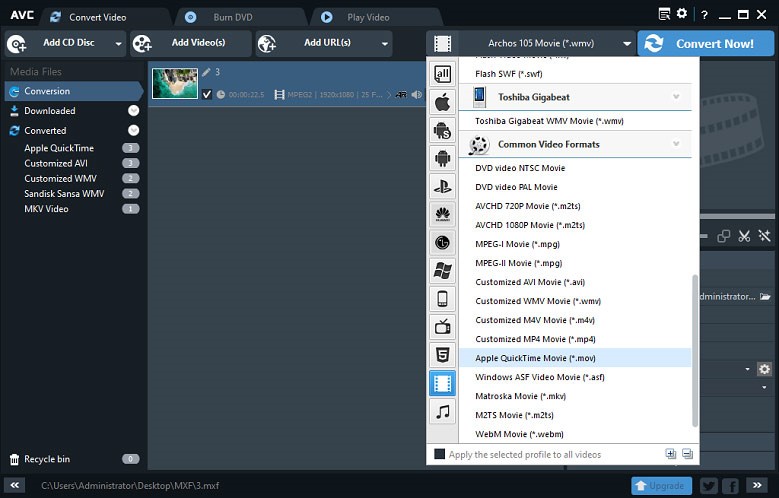This screenshot has height=498, width=779.
Task: Open the Add URL(s) dropdown arrow
Action: 385,44
